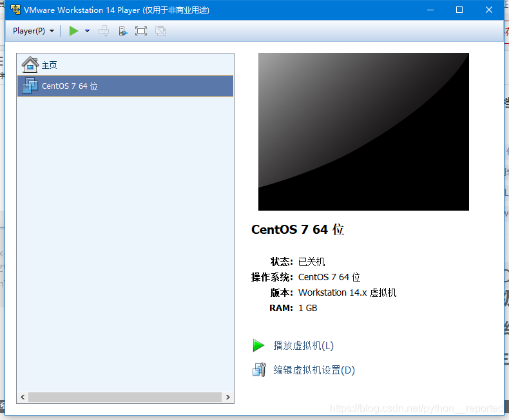Minimize the VMware Player window
The height and width of the screenshot is (420, 509).
(x=430, y=10)
